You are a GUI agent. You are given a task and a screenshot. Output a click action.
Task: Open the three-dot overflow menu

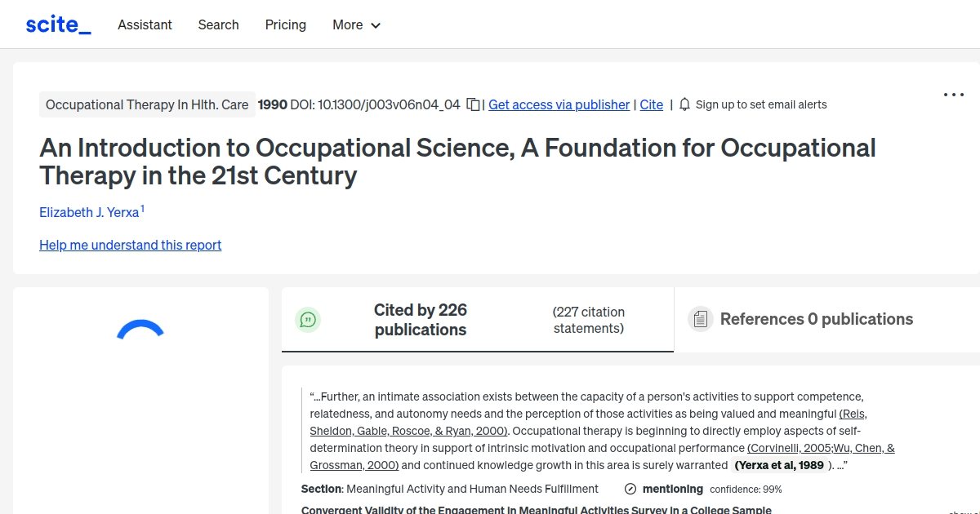coord(953,95)
